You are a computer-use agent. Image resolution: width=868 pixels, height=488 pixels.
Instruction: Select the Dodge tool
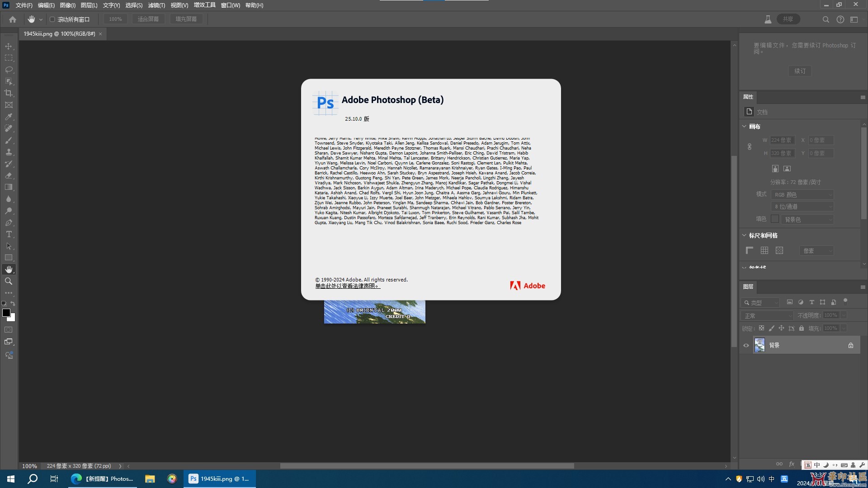(9, 211)
